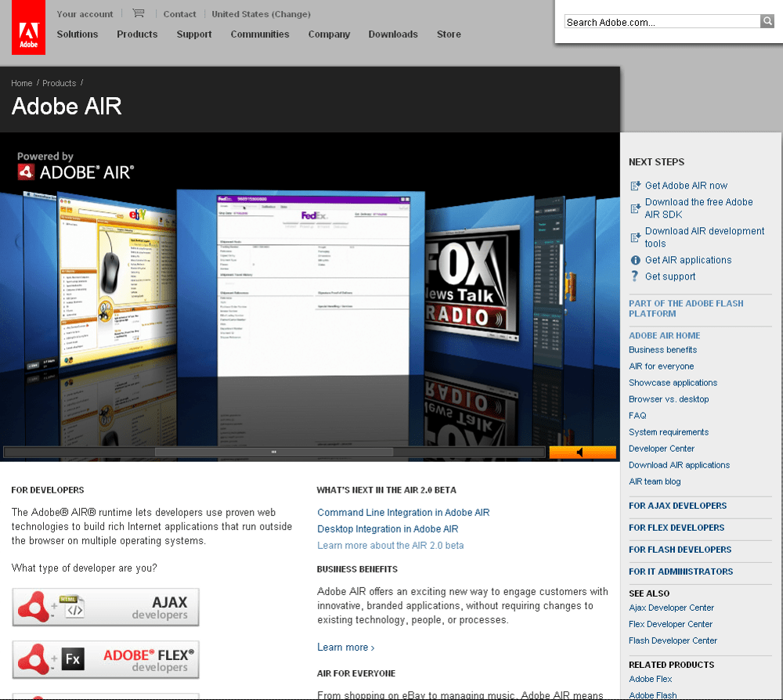Click the Your account link
The width and height of the screenshot is (783, 700).
coord(85,14)
